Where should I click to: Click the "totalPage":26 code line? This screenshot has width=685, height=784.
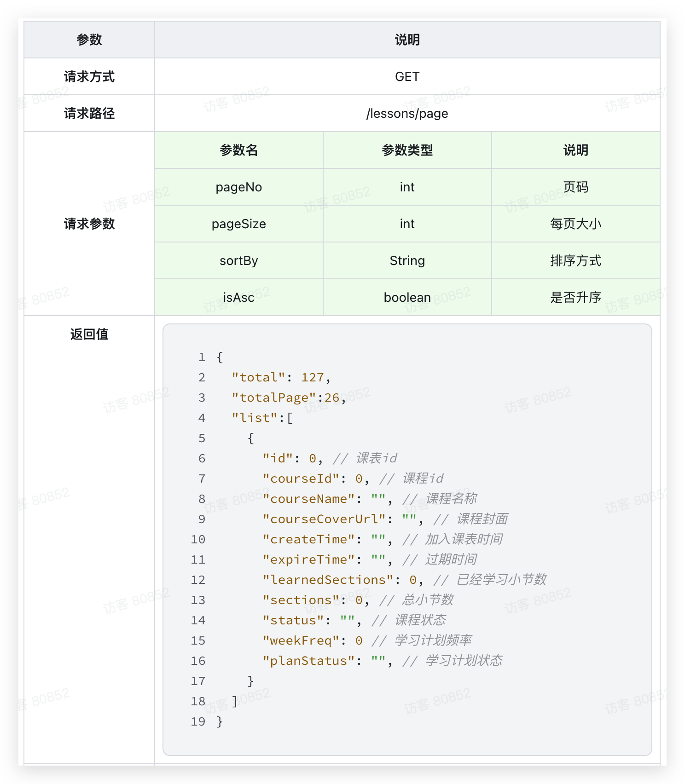tap(289, 398)
